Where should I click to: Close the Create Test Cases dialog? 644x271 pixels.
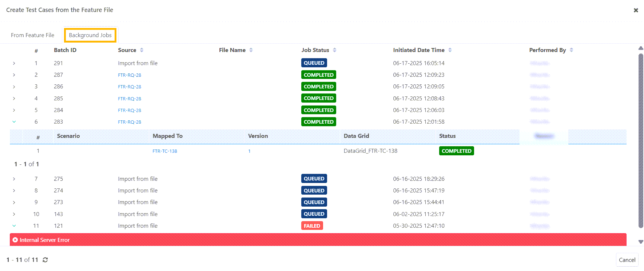(x=636, y=10)
